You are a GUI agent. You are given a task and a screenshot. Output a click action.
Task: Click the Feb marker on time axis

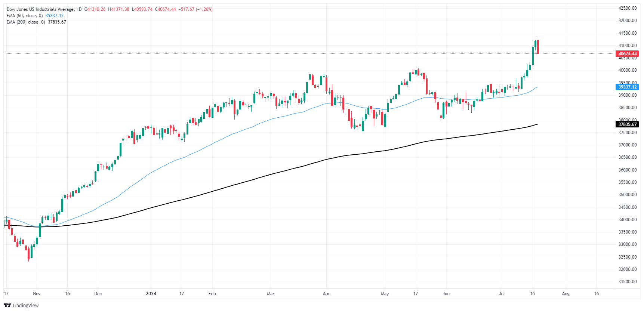212,294
